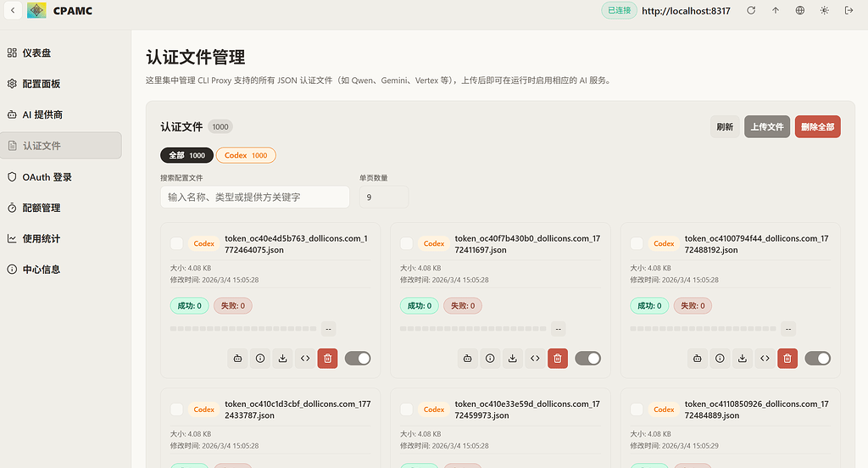Open model list icon for token_oc40e4d5b763
The width and height of the screenshot is (868, 468).
pos(237,359)
